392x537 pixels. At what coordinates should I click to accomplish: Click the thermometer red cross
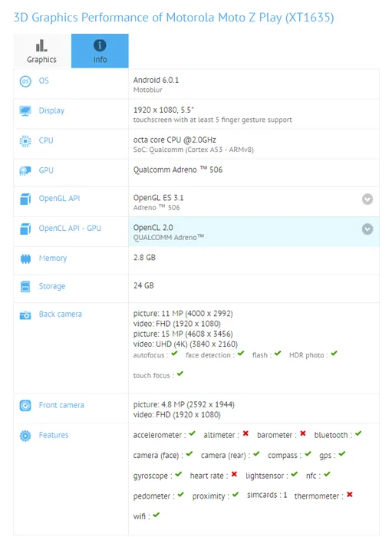[x=350, y=495]
